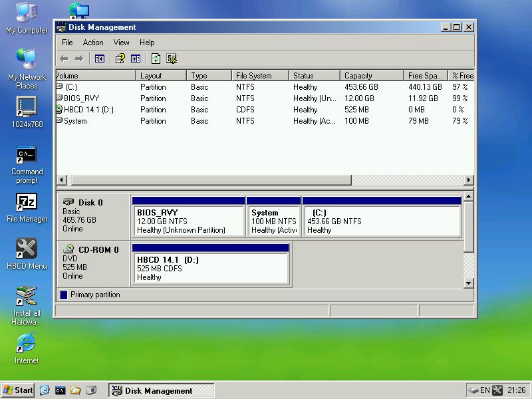The width and height of the screenshot is (532, 399).
Task: Open My Network Places desktop icon
Action: click(x=27, y=69)
